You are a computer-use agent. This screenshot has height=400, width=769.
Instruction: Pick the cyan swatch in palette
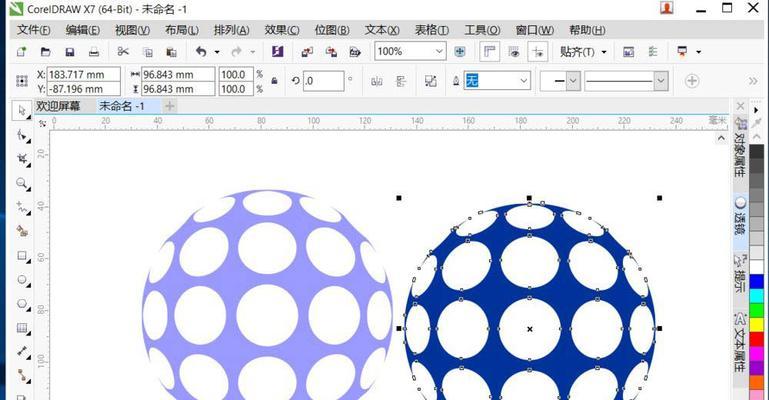point(756,296)
